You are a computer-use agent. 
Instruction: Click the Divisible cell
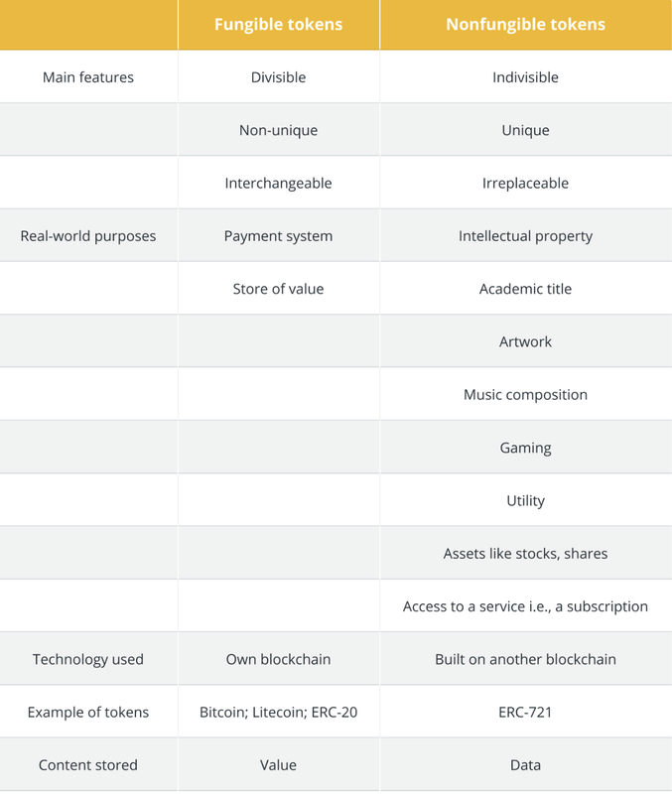[278, 77]
